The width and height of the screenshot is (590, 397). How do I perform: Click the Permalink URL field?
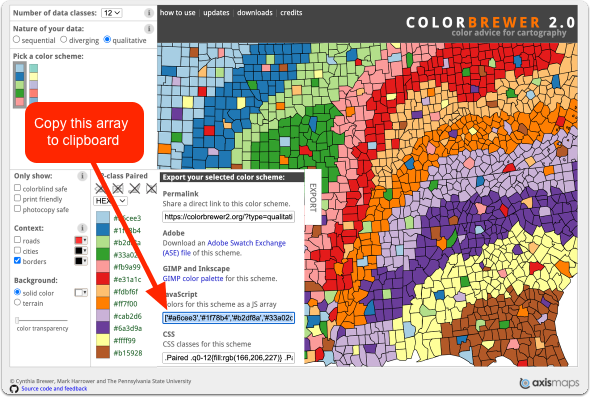click(228, 217)
